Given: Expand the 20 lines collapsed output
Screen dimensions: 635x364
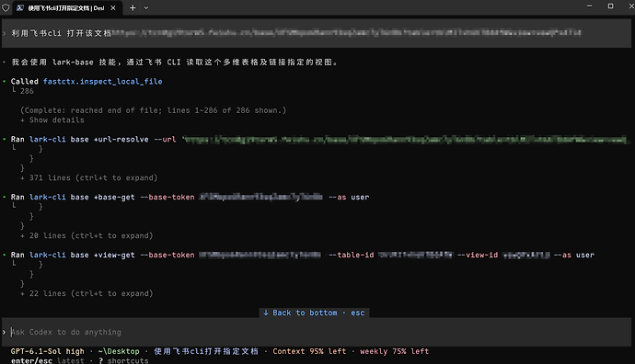Looking at the screenshot, I should coord(87,236).
